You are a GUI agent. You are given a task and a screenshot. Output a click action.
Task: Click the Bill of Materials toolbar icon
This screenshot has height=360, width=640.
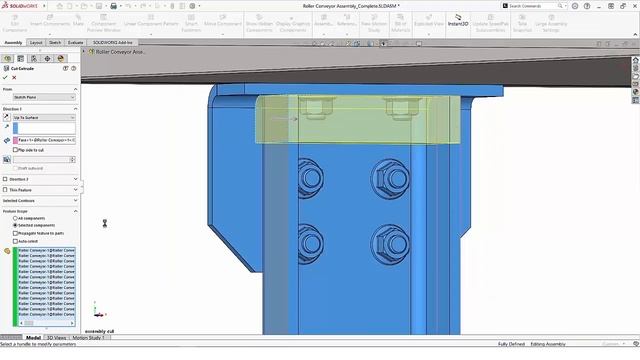400,23
